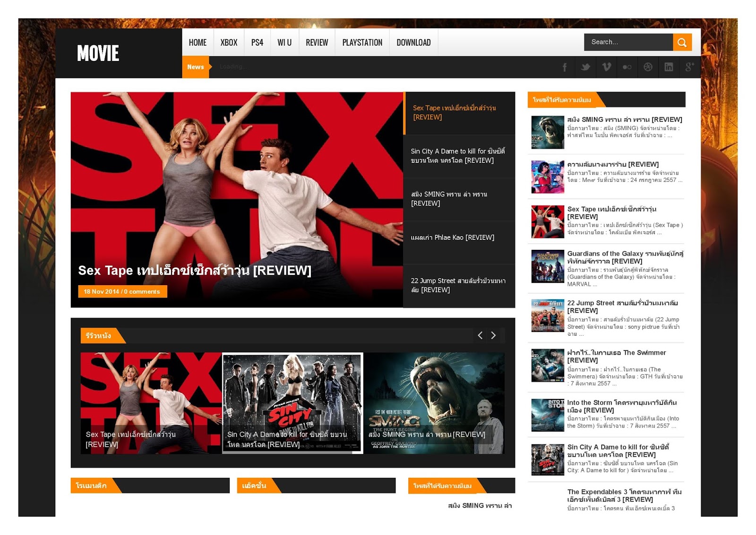Screen dimensions: 756x535
Task: Click the แอ็คชั่น section heading
Action: point(254,485)
